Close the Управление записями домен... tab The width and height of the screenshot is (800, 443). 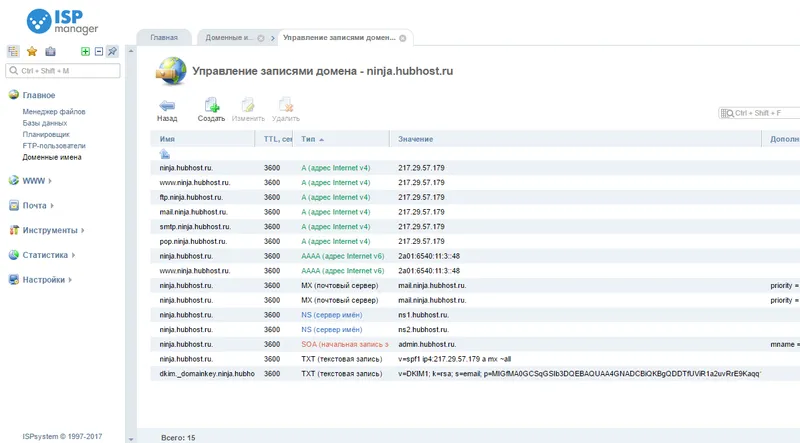[x=403, y=38]
